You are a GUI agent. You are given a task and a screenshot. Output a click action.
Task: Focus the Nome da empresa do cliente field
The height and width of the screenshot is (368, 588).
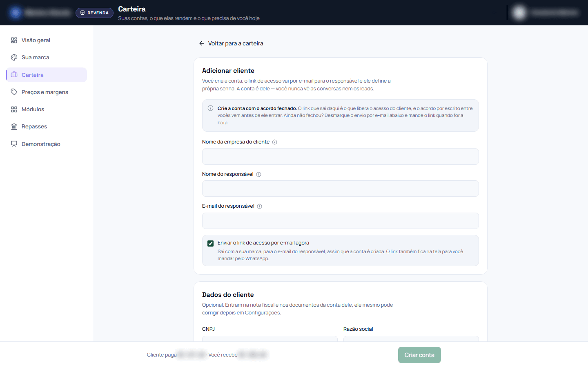(340, 157)
